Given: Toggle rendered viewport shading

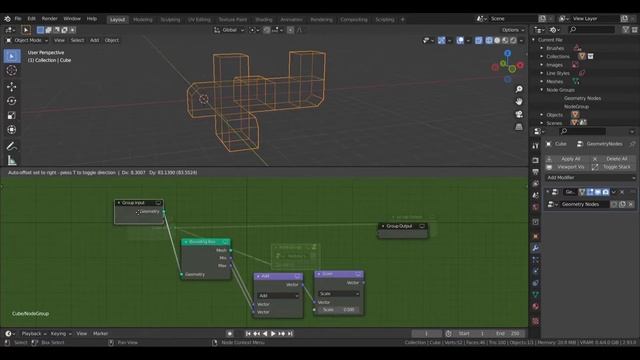Looking at the screenshot, I should (513, 40).
